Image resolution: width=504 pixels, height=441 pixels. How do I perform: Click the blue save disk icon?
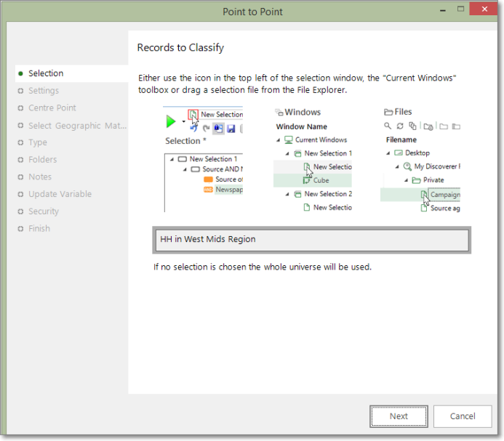tap(231, 129)
